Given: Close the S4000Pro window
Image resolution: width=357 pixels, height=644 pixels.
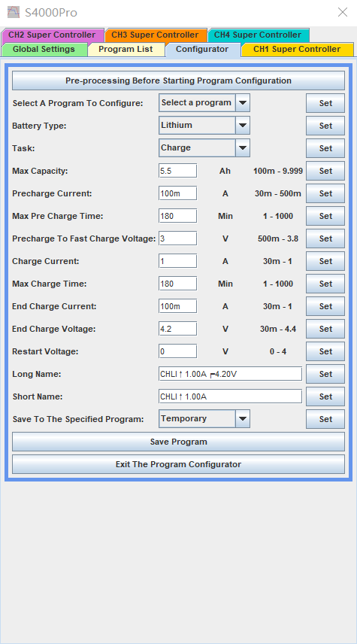Looking at the screenshot, I should tap(343, 12).
